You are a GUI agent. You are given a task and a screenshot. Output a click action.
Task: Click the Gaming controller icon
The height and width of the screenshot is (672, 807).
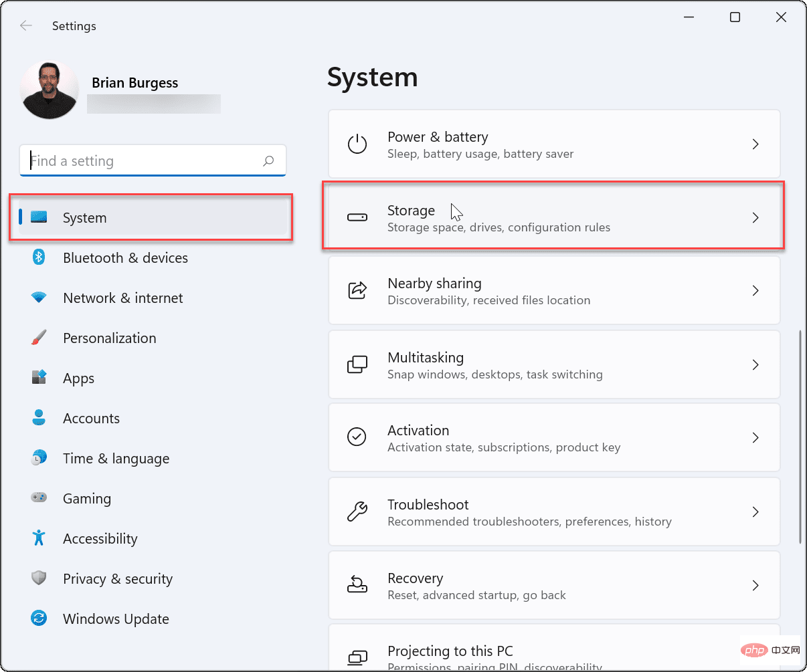39,498
